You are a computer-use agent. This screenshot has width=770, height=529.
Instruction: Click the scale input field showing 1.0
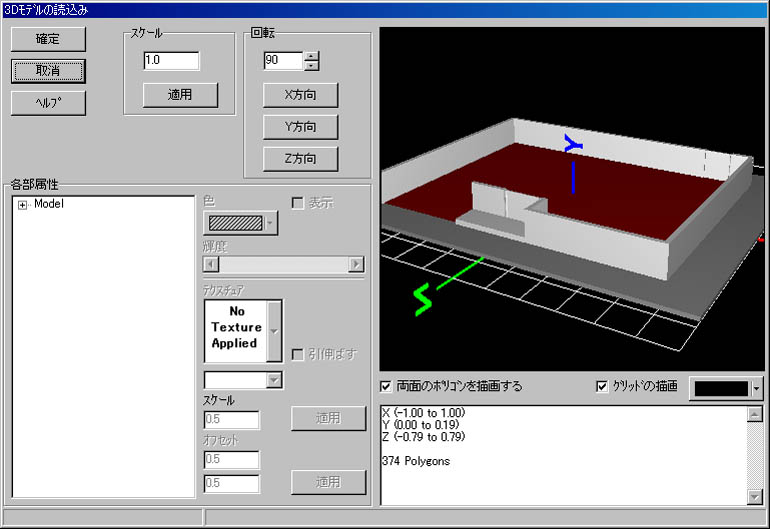coord(171,60)
